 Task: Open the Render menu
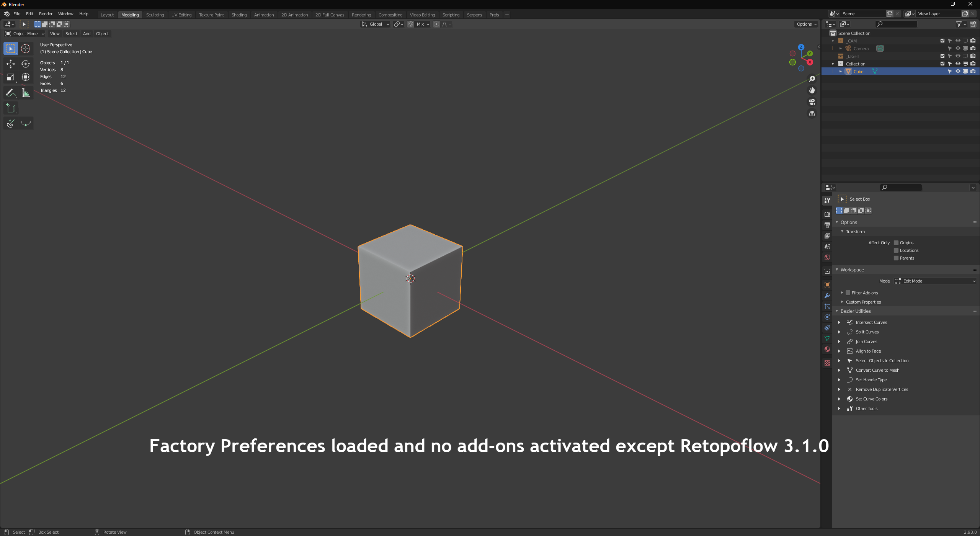click(x=46, y=14)
